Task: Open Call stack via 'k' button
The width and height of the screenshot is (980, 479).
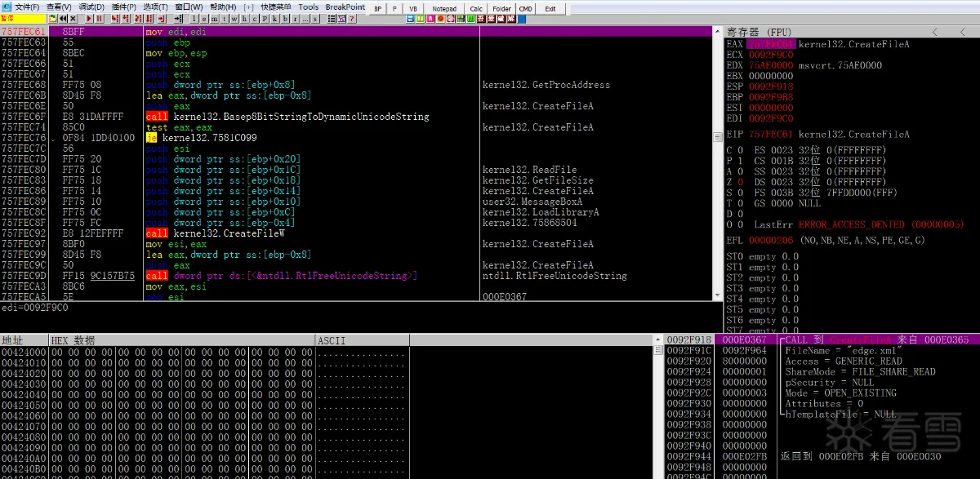Action: point(275,18)
